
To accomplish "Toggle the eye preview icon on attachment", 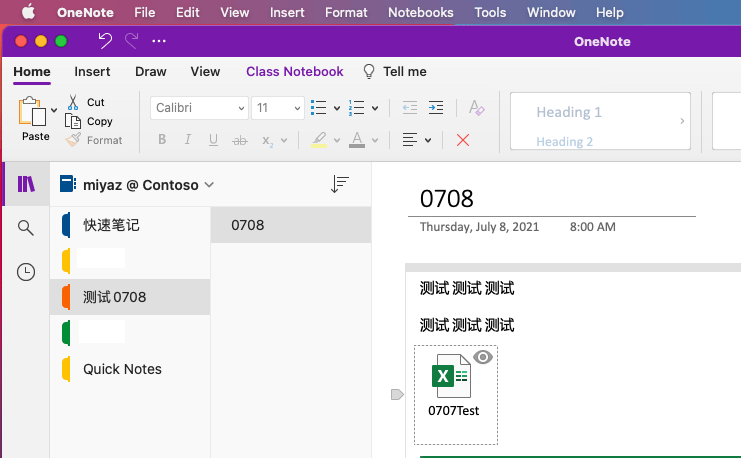I will pyautogui.click(x=483, y=357).
